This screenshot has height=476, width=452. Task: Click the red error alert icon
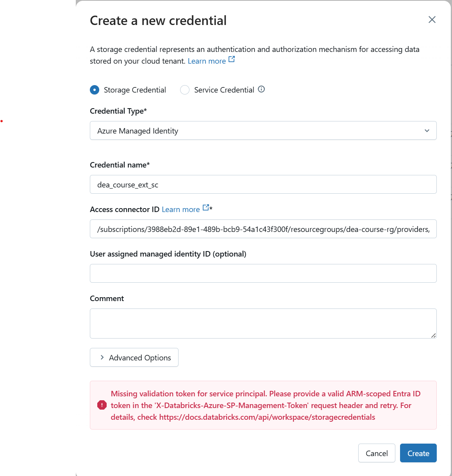102,405
